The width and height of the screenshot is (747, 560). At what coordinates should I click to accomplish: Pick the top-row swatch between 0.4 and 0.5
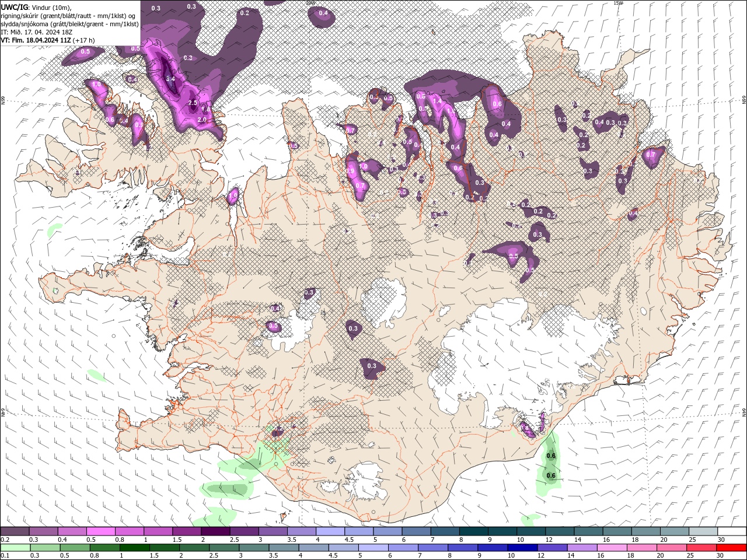(73, 531)
